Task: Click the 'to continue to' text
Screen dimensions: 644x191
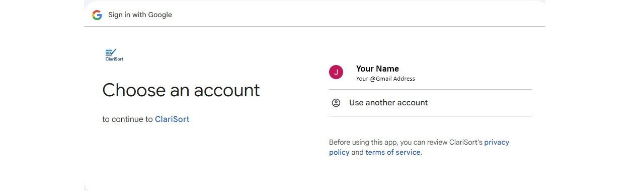Action: pos(127,119)
